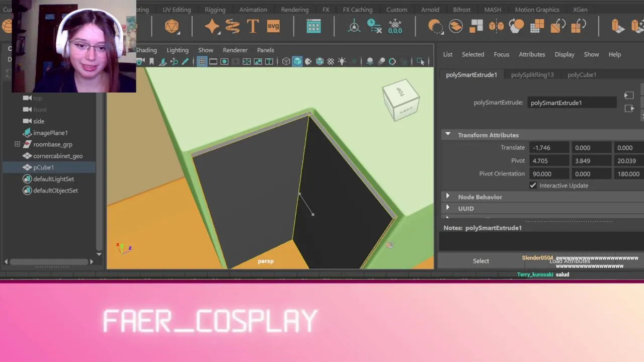
Task: Toggle the film gate viewport icon
Action: click(213, 61)
